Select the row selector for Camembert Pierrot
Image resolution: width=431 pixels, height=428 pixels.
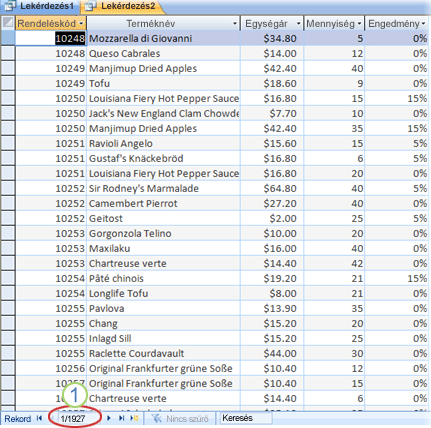[8, 203]
